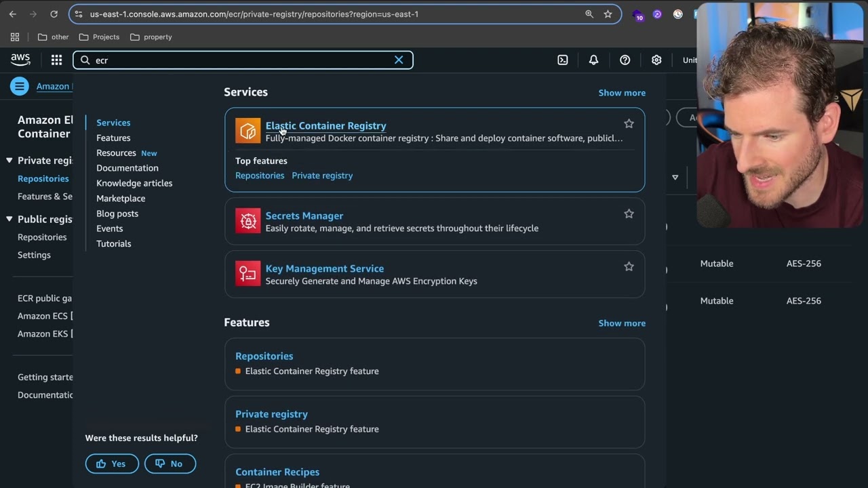Image resolution: width=868 pixels, height=488 pixels.
Task: Clear the ecr search text
Action: coord(399,60)
